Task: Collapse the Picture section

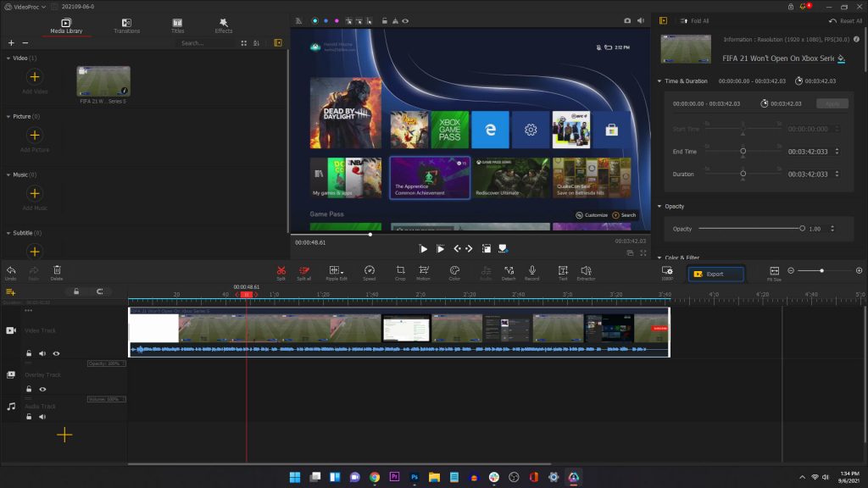Action: [8, 117]
